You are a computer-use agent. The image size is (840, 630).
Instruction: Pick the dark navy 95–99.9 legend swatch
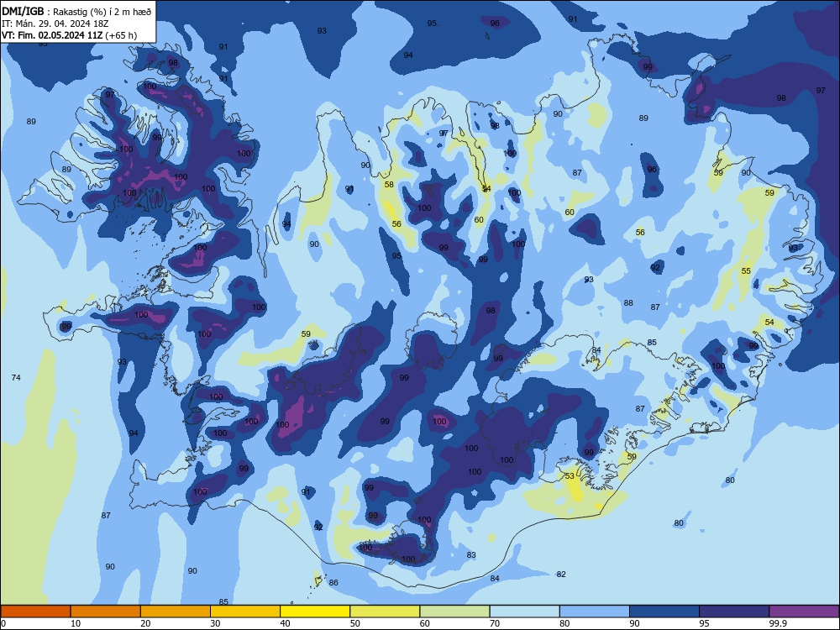734,612
